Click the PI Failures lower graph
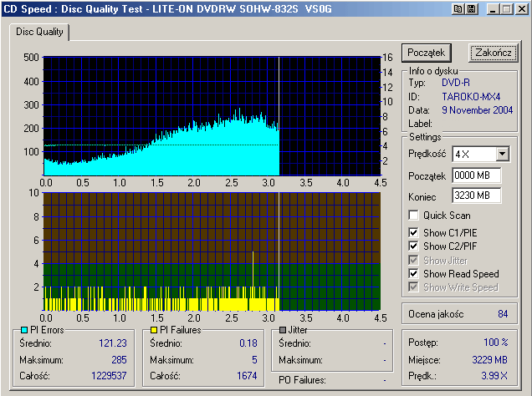The height and width of the screenshot is (396, 532). pos(212,251)
